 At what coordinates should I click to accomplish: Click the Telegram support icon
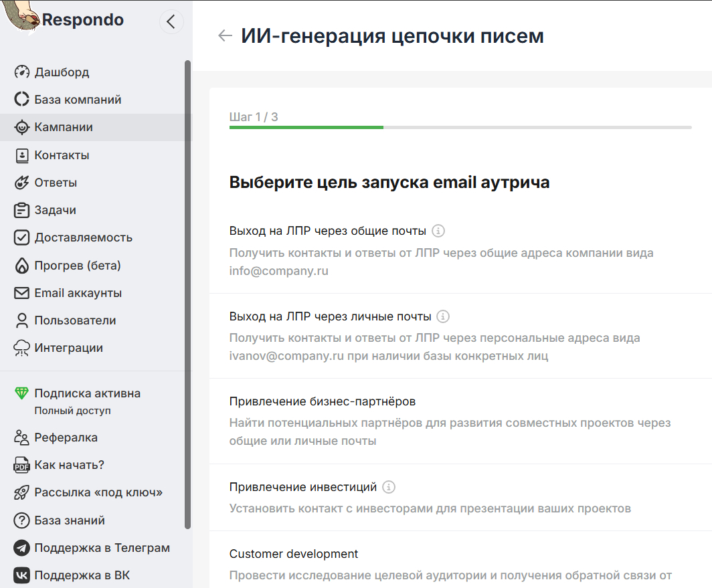(21, 548)
